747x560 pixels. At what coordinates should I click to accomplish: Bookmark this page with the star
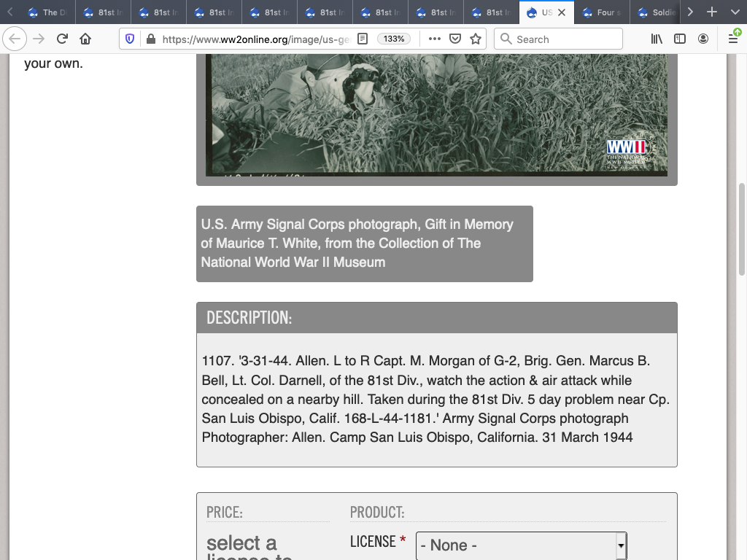click(476, 39)
